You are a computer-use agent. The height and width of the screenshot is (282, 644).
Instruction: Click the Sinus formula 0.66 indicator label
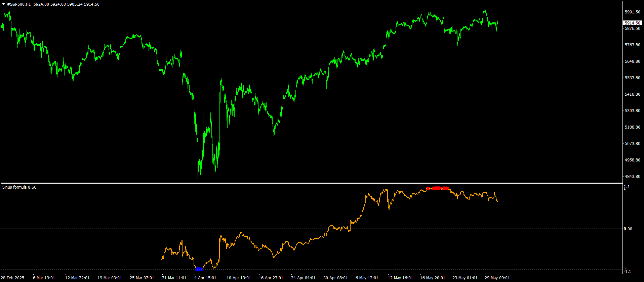[19, 187]
